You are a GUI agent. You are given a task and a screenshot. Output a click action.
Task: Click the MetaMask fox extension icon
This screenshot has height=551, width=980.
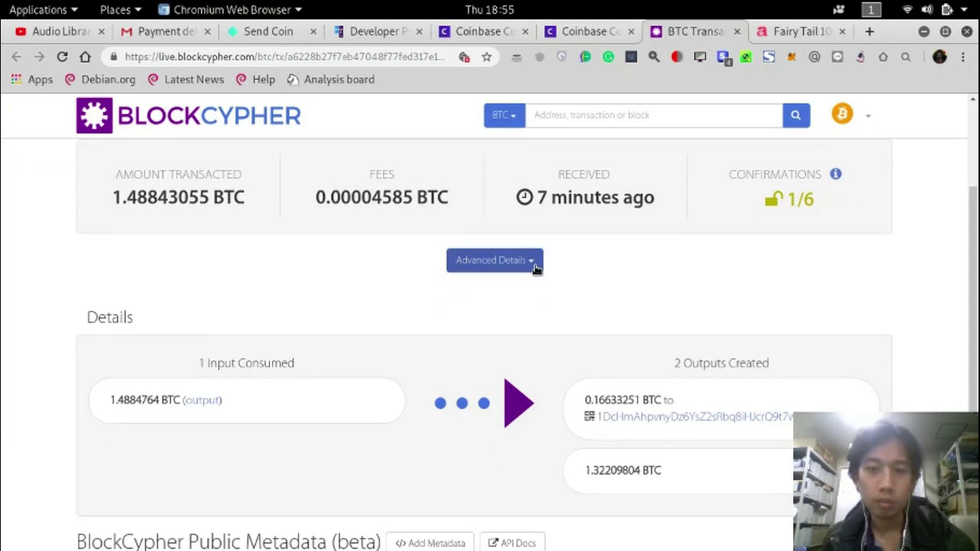792,57
